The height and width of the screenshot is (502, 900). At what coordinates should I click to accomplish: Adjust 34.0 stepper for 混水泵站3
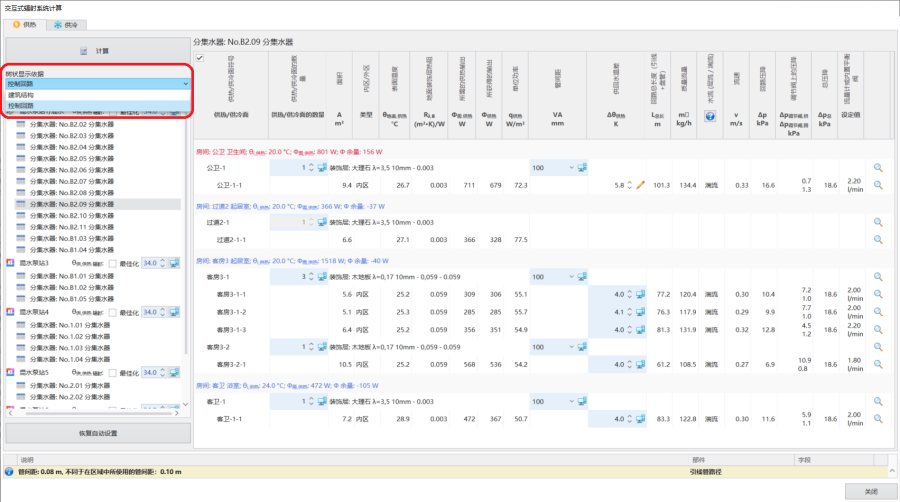tap(163, 263)
